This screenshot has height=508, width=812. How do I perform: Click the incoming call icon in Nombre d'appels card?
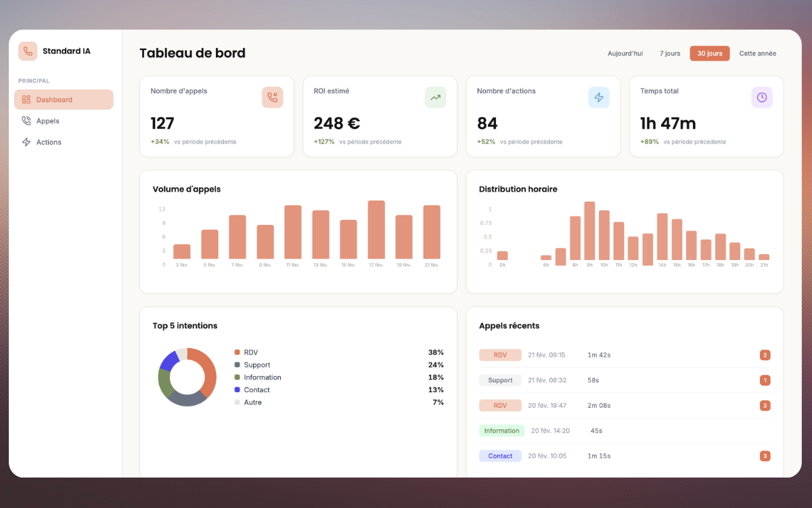coord(272,98)
